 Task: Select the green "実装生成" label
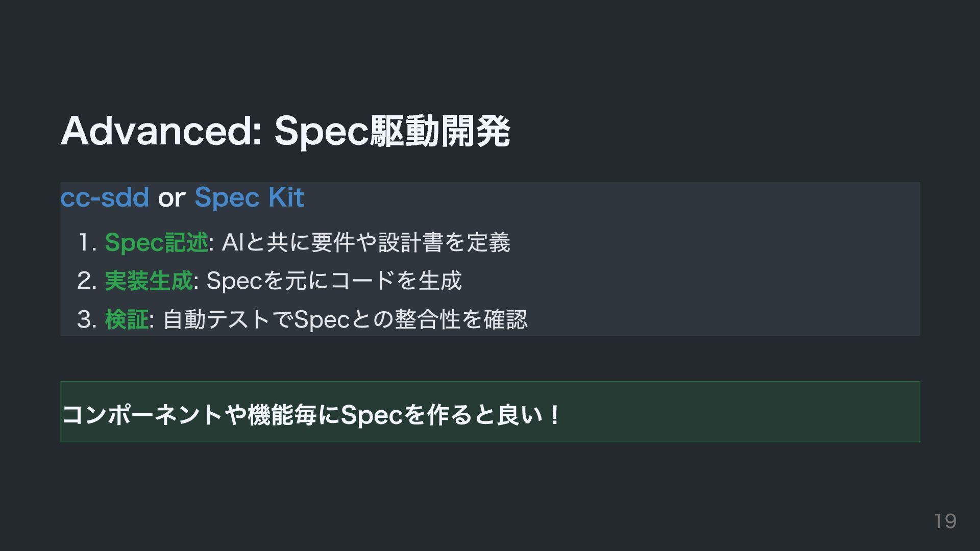point(149,281)
